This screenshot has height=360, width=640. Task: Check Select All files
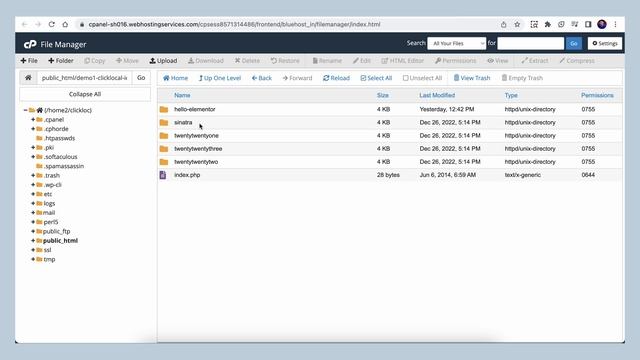tap(376, 78)
